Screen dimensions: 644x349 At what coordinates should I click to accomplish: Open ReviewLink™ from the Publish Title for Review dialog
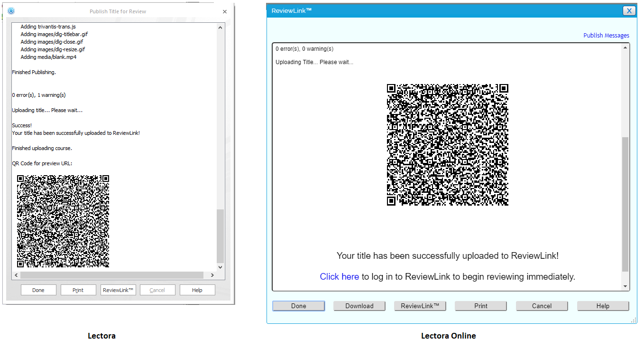(118, 290)
